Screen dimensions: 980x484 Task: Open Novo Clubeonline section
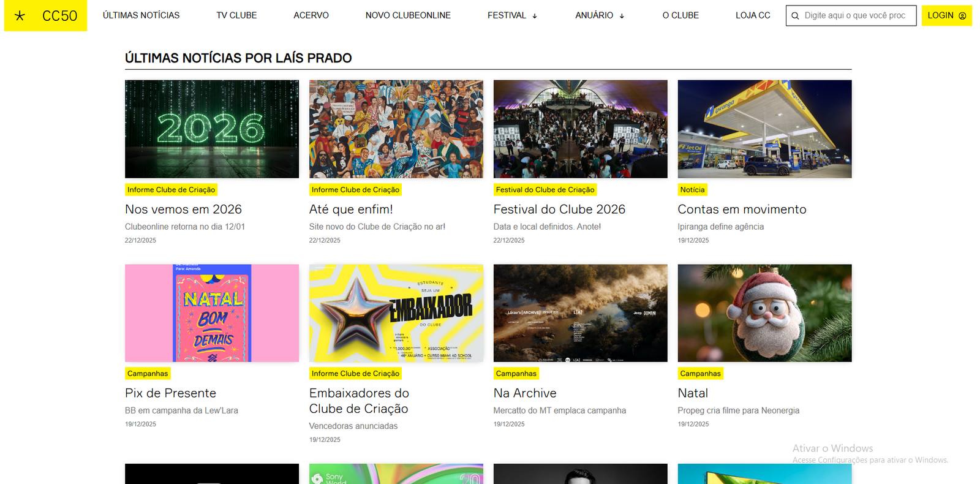pyautogui.click(x=408, y=15)
